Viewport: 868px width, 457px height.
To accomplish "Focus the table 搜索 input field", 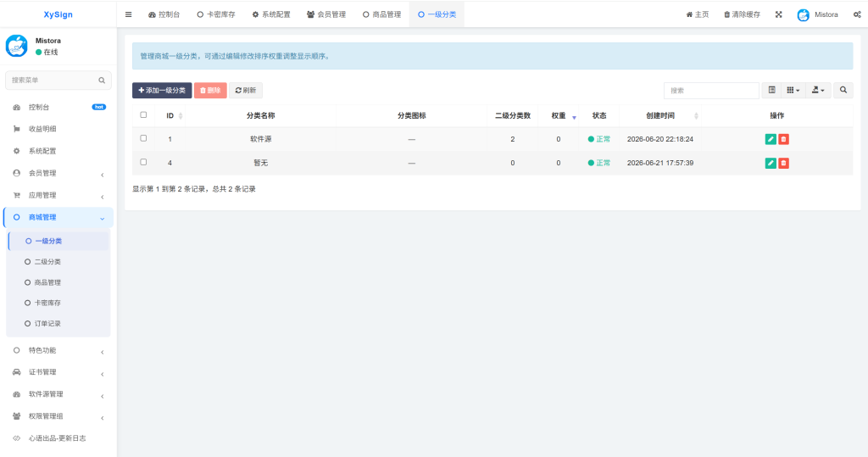I will point(711,90).
